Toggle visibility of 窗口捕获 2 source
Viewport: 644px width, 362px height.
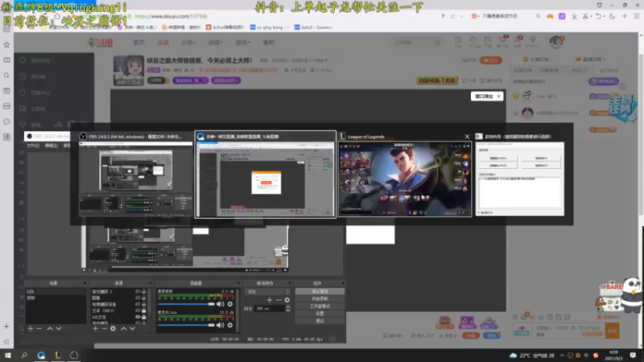(138, 291)
